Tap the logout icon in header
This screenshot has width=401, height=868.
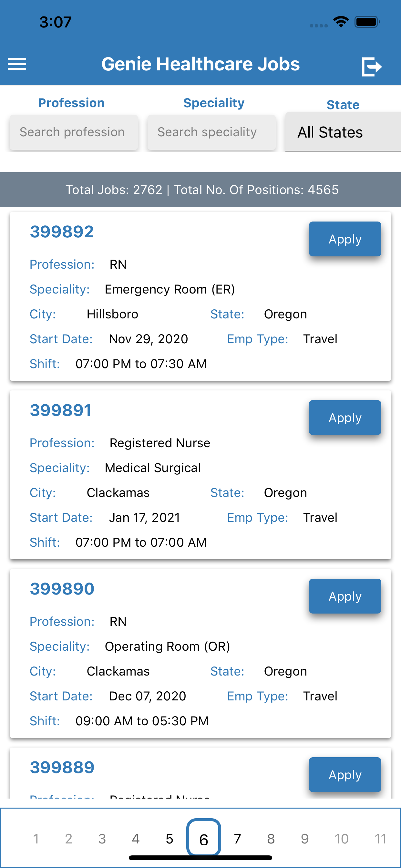371,67
